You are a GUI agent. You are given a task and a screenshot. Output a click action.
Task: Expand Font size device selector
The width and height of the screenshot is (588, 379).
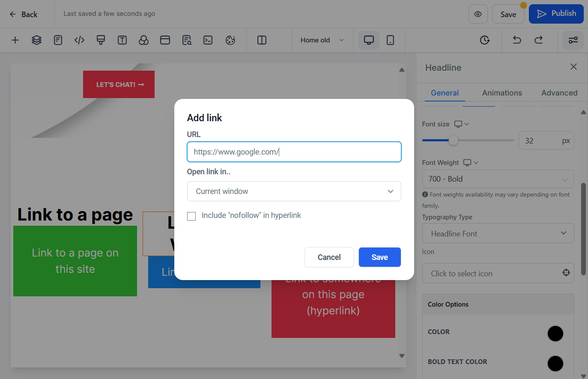[462, 124]
